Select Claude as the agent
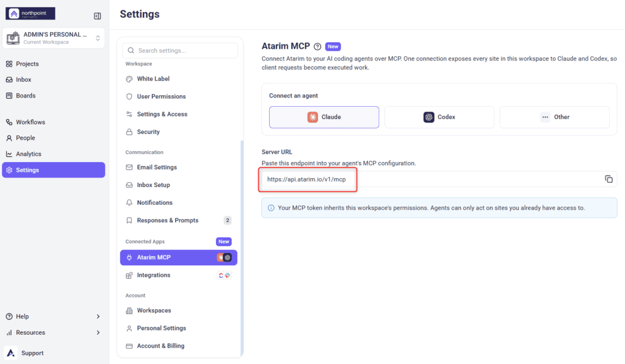This screenshot has height=364, width=625. (x=324, y=117)
